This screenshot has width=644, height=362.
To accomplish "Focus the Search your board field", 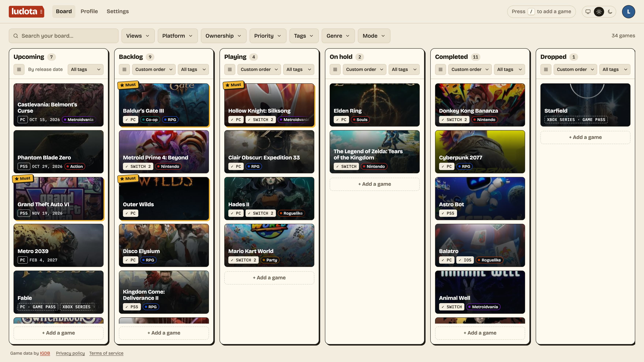I will click(x=63, y=36).
